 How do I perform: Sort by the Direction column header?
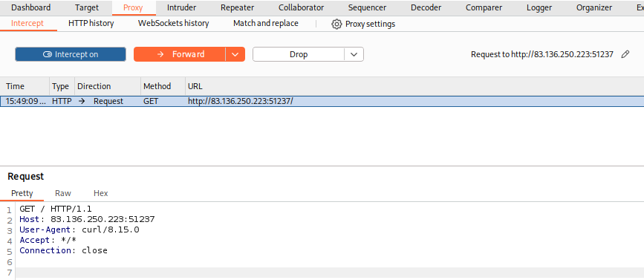coord(108,86)
